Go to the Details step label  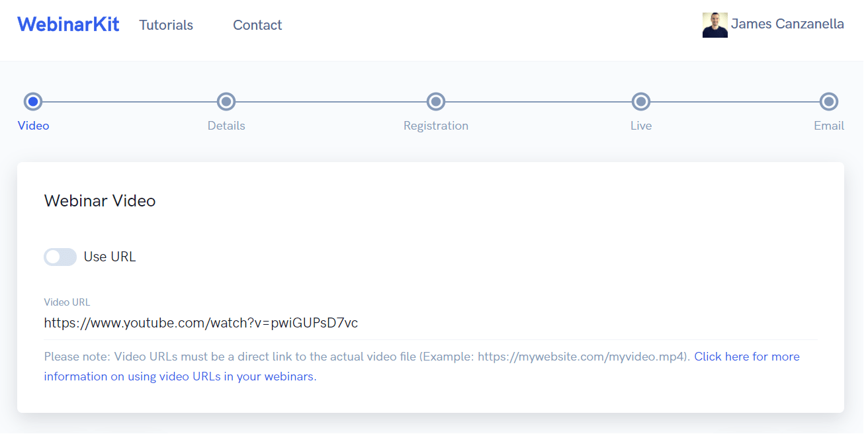226,126
